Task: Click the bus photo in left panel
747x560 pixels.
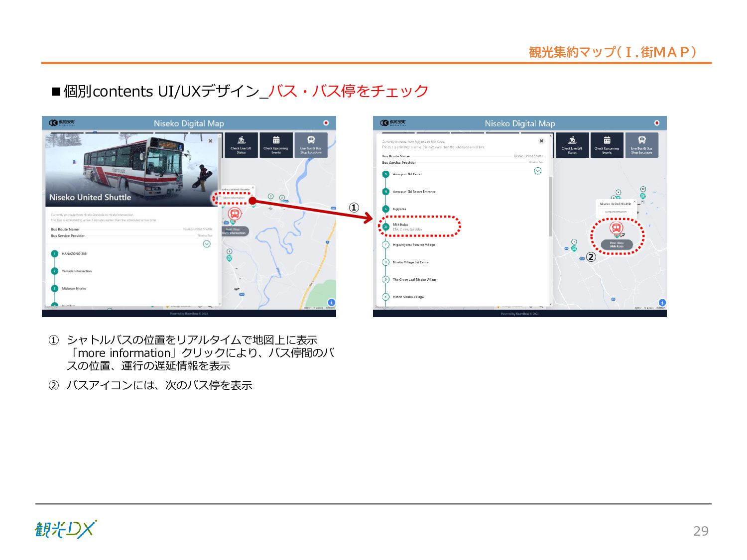Action: tap(131, 169)
